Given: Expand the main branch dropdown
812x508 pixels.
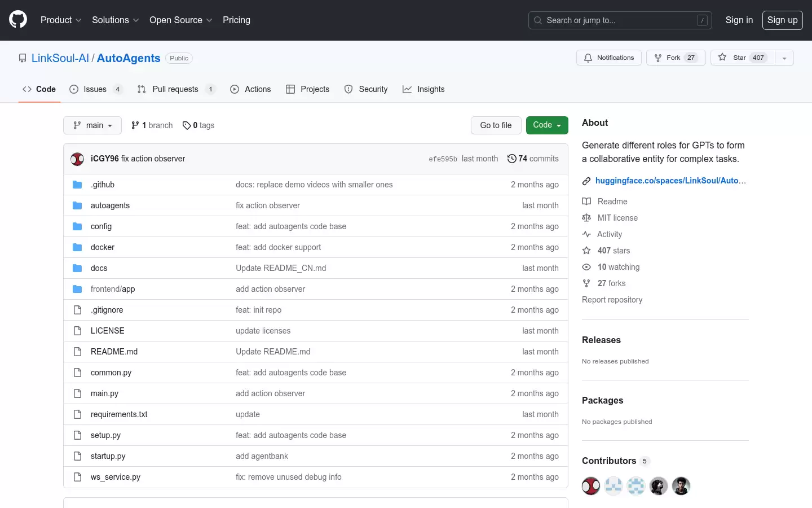Looking at the screenshot, I should tap(92, 125).
